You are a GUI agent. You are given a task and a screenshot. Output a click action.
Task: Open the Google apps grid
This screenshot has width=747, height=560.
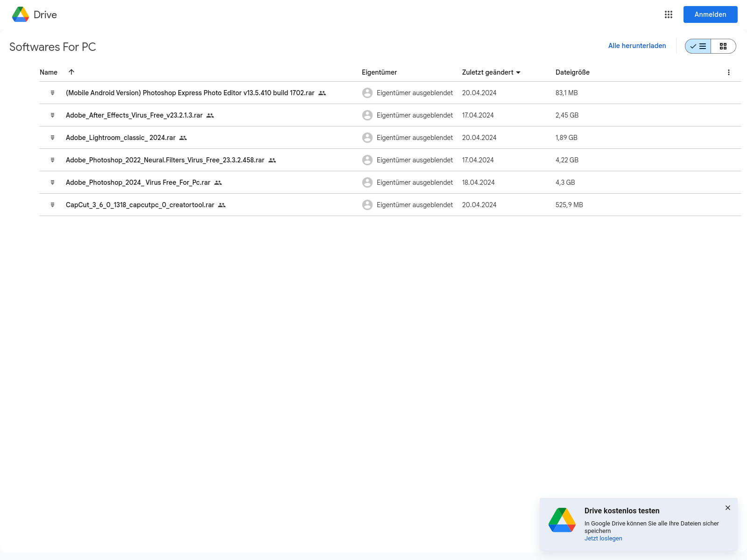click(669, 14)
